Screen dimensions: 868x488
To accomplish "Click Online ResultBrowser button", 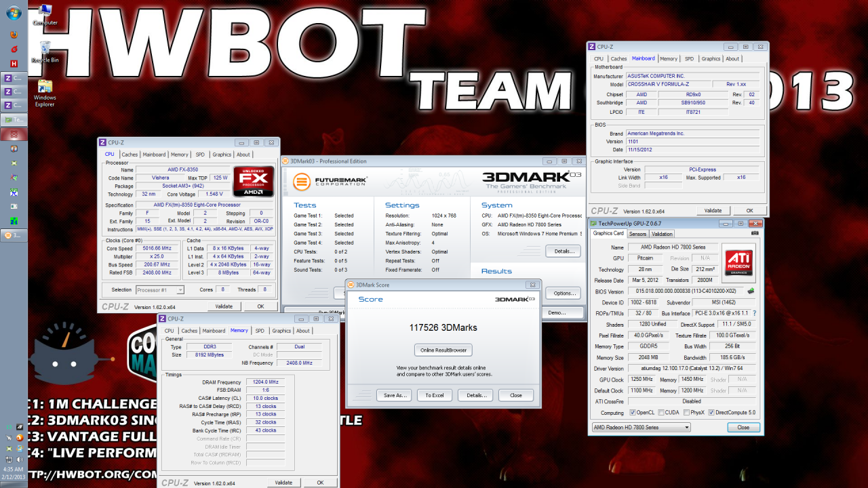I will point(443,350).
